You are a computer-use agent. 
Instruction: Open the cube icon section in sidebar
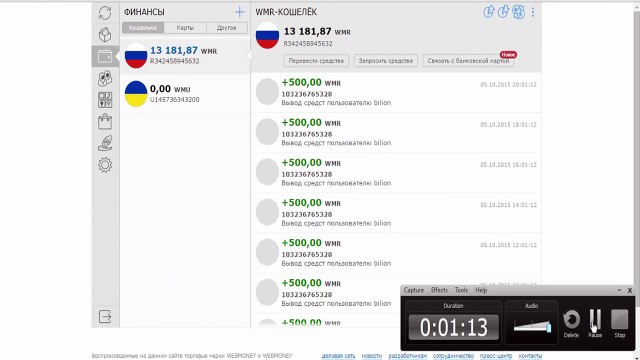[x=105, y=35]
